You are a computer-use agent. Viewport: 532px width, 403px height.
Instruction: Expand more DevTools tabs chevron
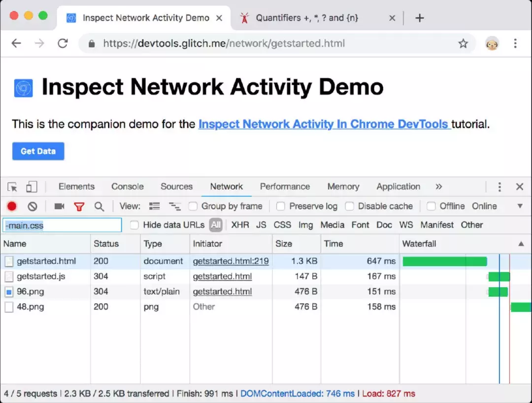[439, 187]
